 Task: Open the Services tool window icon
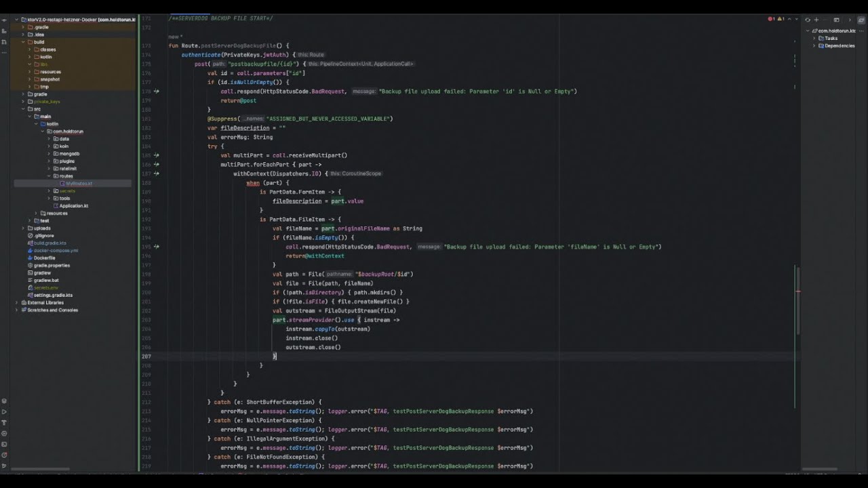coord(4,401)
